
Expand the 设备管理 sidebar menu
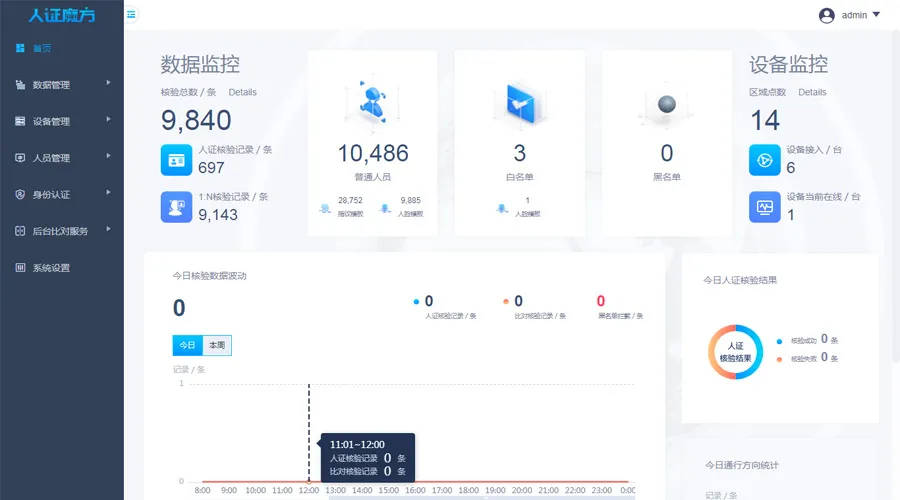pos(61,122)
